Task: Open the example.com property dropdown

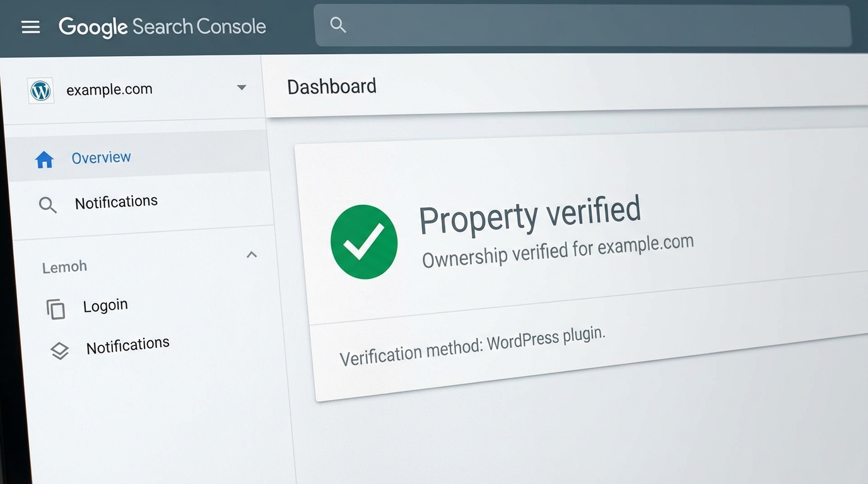Action: click(x=242, y=88)
